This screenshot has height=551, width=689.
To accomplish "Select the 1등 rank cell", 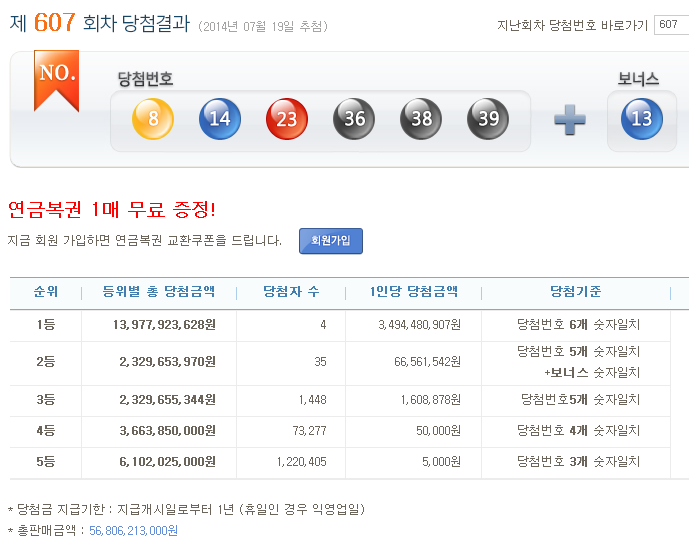I will pos(46,325).
